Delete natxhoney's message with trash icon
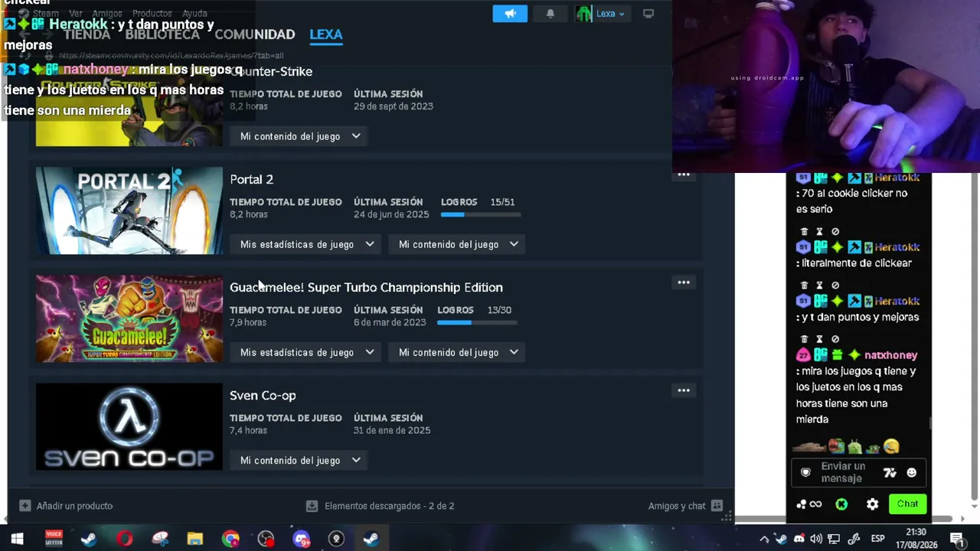Image resolution: width=980 pixels, height=551 pixels. click(804, 339)
